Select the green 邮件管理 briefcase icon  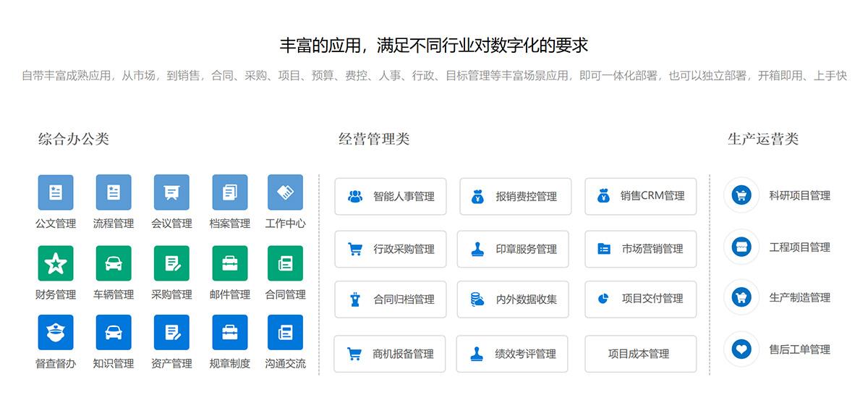(229, 263)
